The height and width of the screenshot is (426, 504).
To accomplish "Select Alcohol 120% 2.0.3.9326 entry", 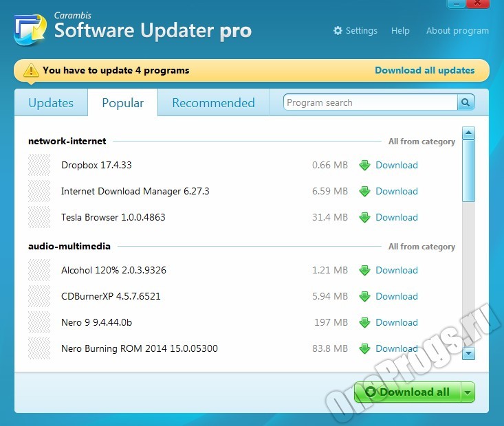I will pyautogui.click(x=113, y=270).
